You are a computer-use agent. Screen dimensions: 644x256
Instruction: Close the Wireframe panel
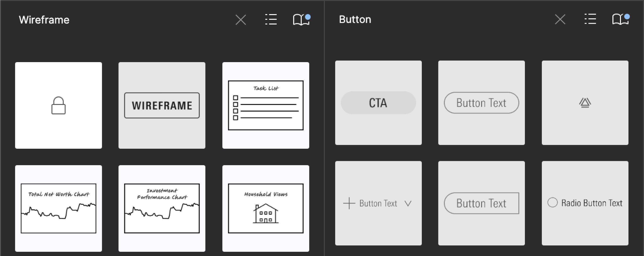[x=241, y=20]
